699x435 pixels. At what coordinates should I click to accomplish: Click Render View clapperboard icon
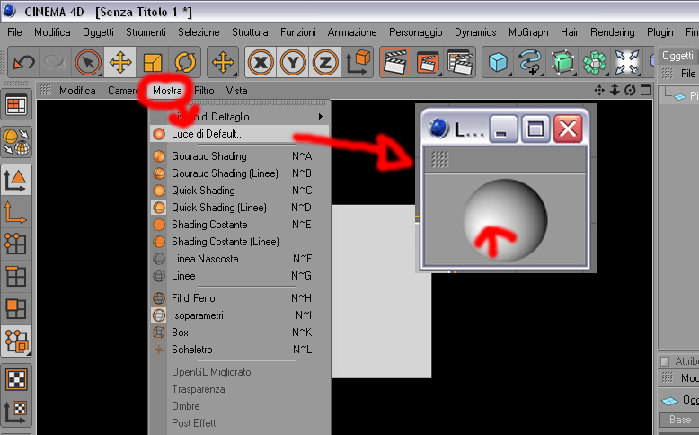(395, 62)
